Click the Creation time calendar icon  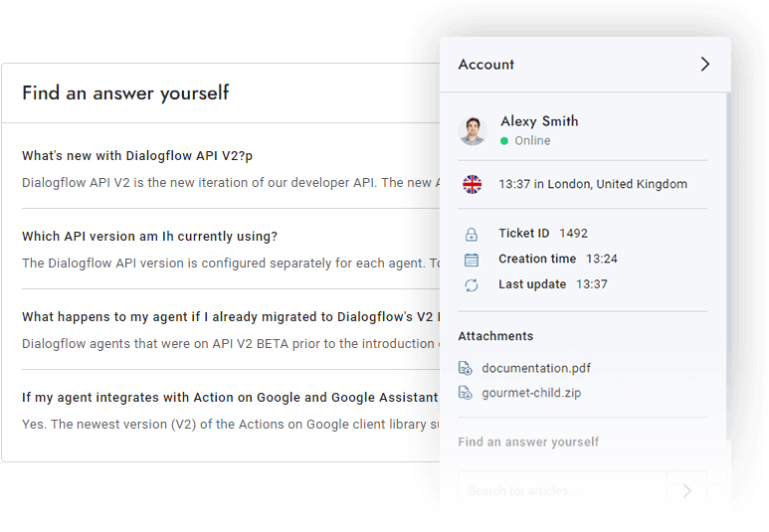click(x=472, y=260)
